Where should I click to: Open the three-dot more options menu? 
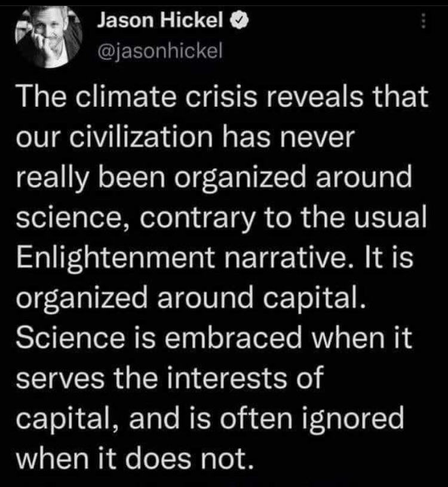click(424, 22)
